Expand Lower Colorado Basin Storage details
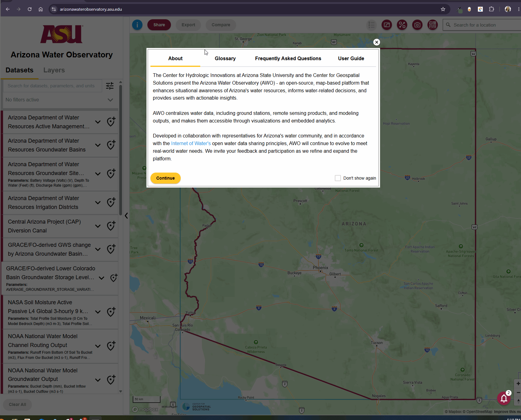 (x=102, y=278)
